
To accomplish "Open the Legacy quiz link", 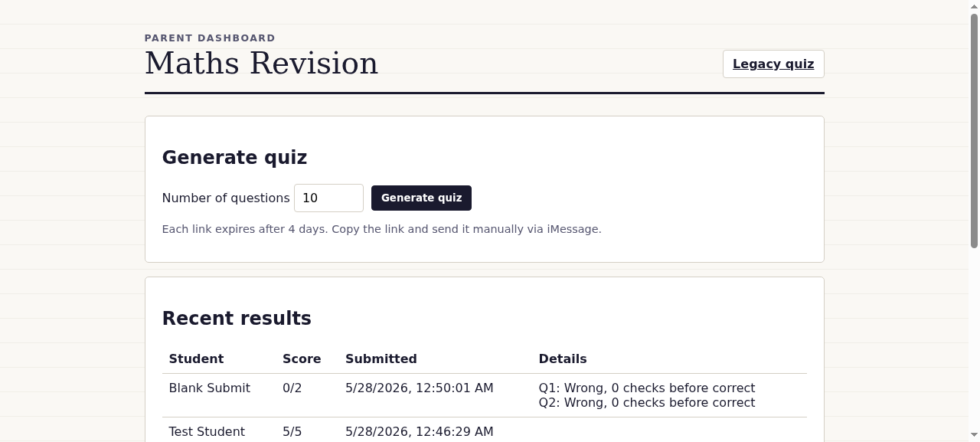I will [773, 64].
